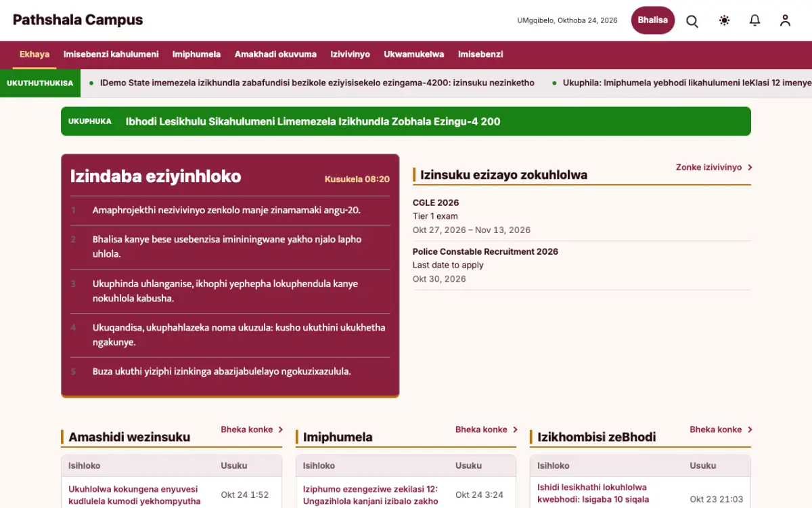Open Ishidi lesikhathi lokuhlolwa kwebhodi article
The image size is (812, 508).
point(593,493)
